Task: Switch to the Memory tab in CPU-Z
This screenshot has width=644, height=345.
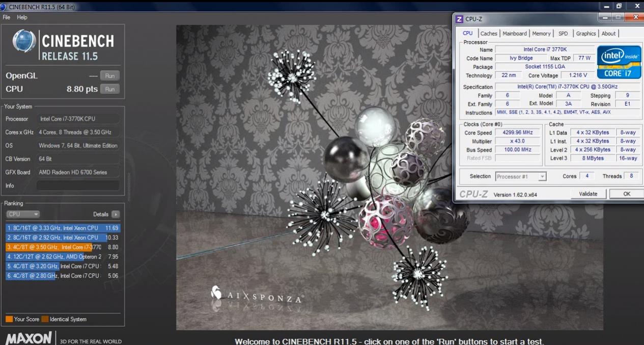Action: pyautogui.click(x=541, y=34)
